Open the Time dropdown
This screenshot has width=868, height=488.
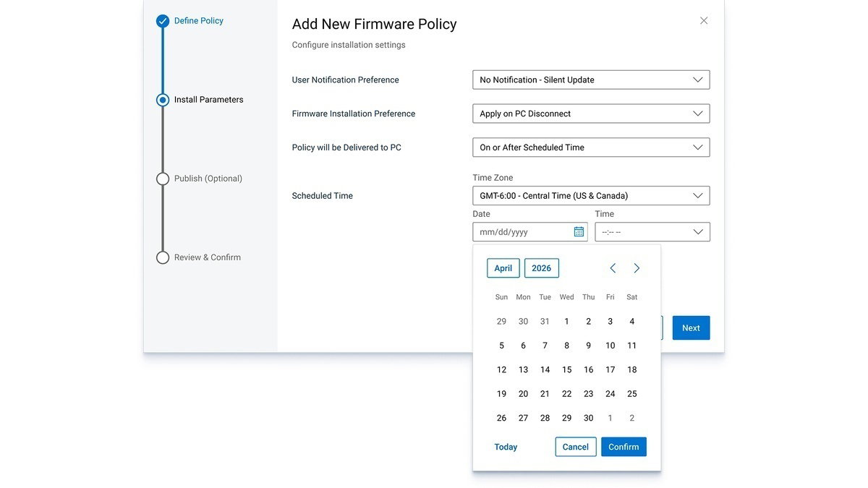point(652,232)
